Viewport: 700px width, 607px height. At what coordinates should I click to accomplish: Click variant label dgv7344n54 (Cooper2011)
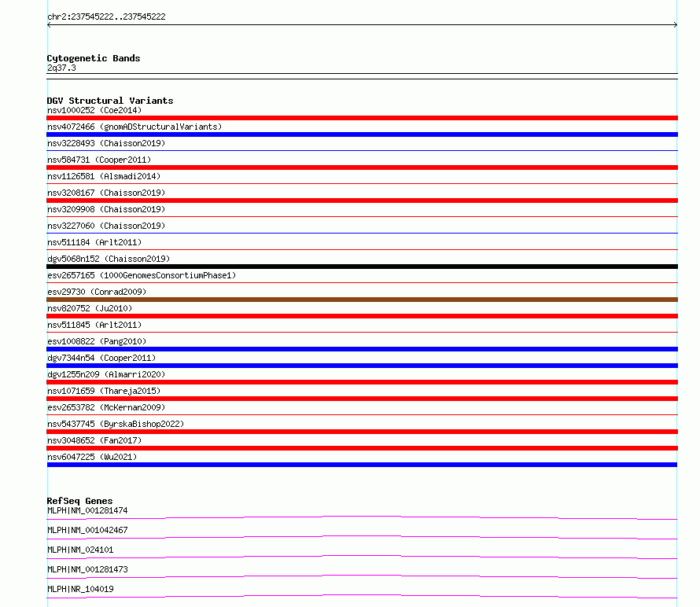pos(101,358)
